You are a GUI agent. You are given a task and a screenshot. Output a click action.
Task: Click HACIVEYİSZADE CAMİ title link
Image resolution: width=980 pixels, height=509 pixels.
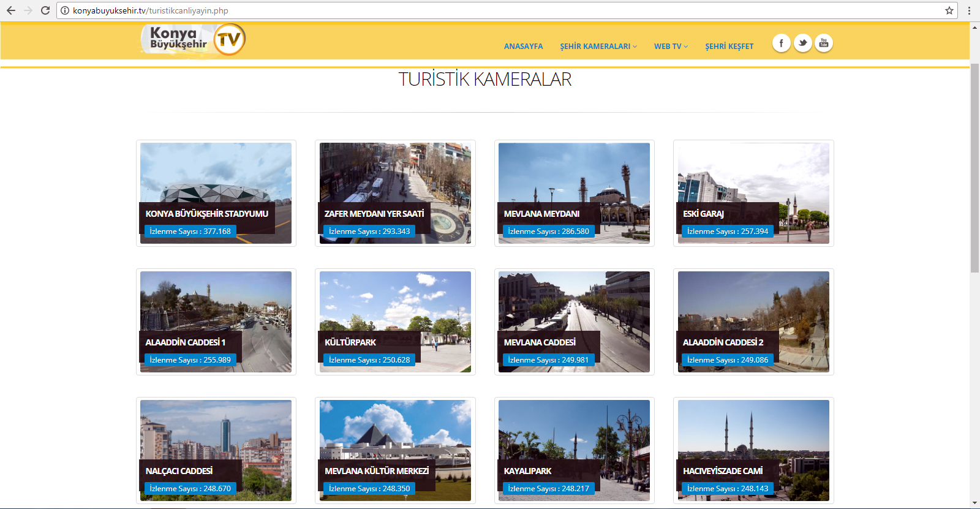(x=723, y=471)
